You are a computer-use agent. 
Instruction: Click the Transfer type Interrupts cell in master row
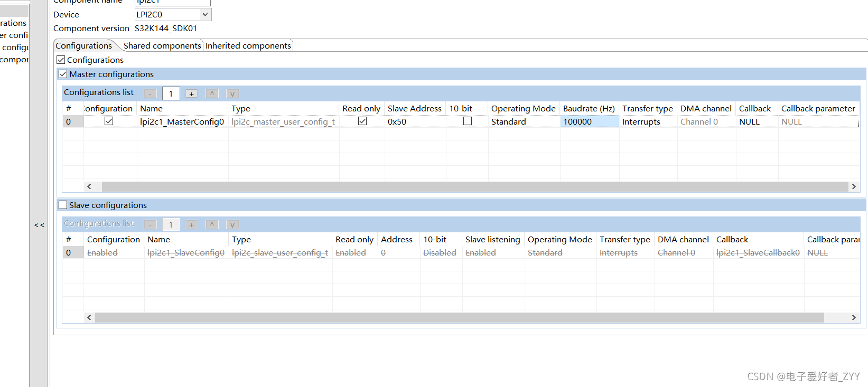648,121
